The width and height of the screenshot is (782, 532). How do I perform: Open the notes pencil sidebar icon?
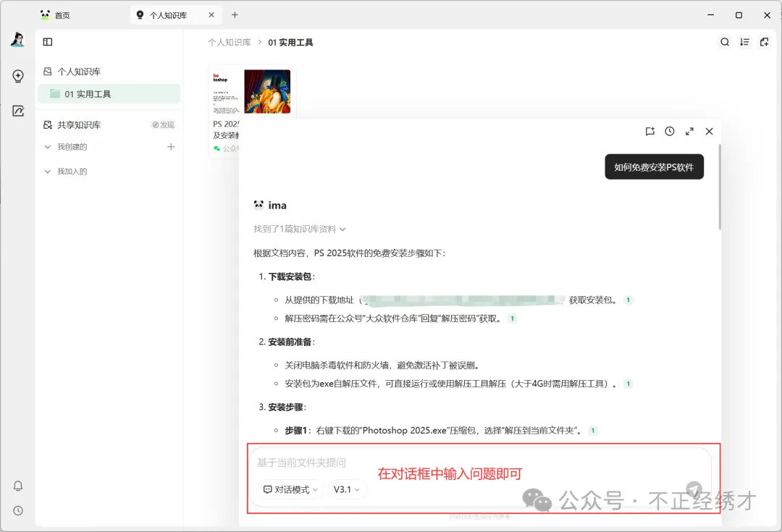click(18, 111)
